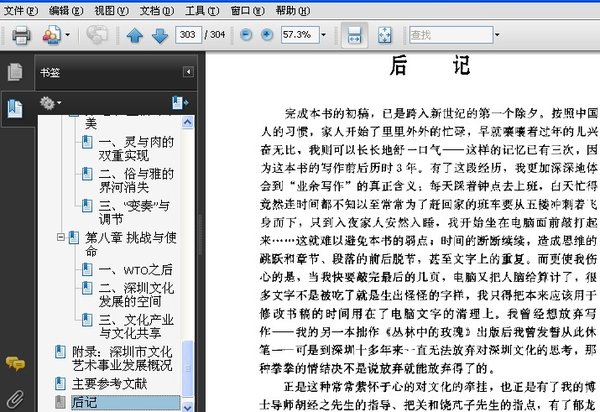Select bookmark 三、文化产业与文化共享
The image size is (600, 412).
(136, 326)
